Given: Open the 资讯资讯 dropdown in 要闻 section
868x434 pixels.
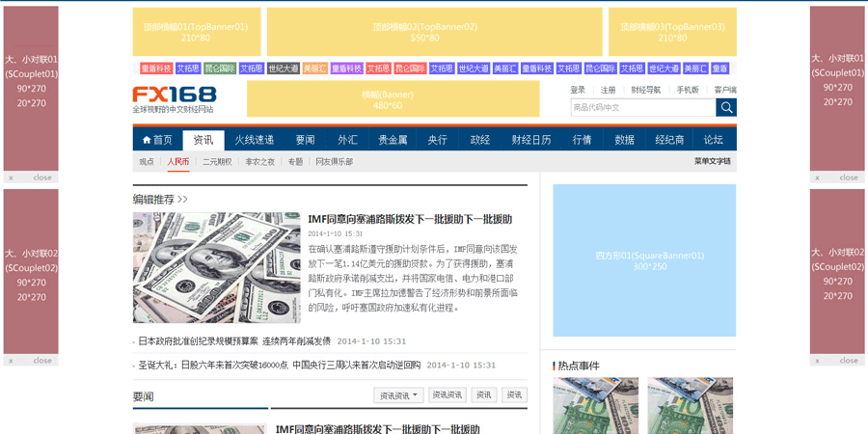Looking at the screenshot, I should [398, 395].
